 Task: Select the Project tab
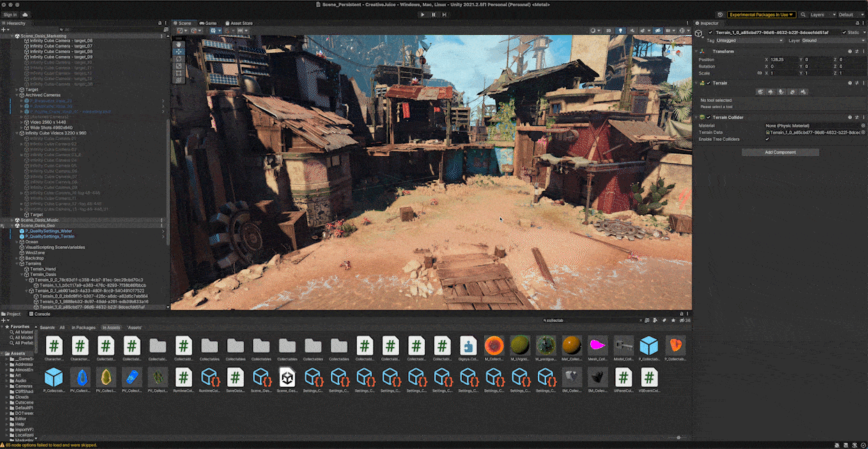[12, 314]
